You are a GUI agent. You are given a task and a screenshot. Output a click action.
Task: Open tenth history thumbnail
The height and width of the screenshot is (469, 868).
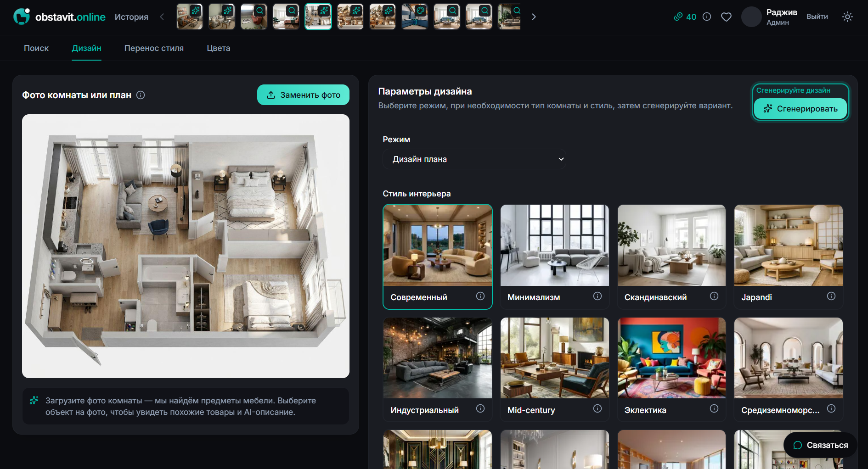click(479, 17)
